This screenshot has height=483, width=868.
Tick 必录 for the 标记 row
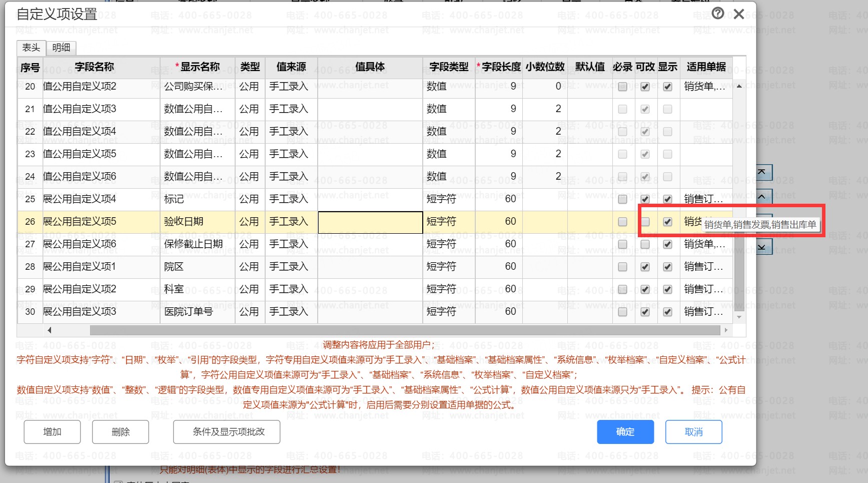click(x=622, y=199)
